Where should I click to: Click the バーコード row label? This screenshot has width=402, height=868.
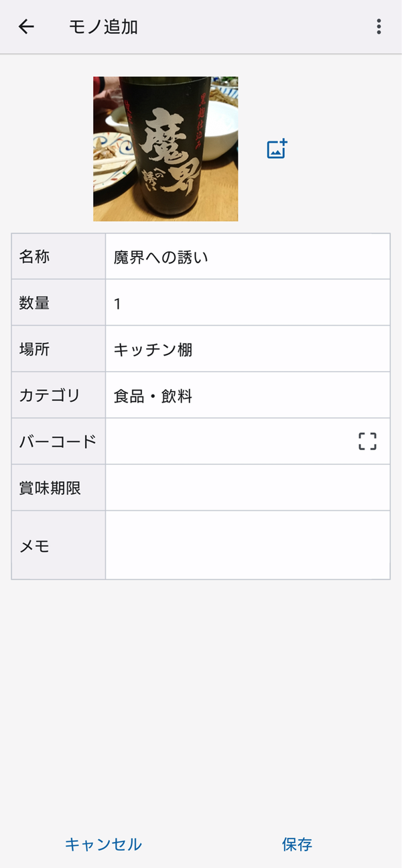[58, 441]
